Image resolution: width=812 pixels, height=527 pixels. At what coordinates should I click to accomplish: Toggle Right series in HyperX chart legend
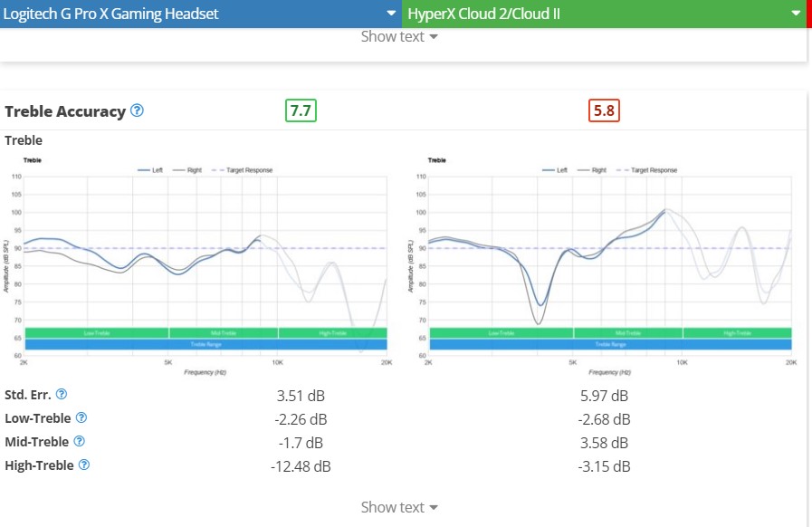pos(592,170)
